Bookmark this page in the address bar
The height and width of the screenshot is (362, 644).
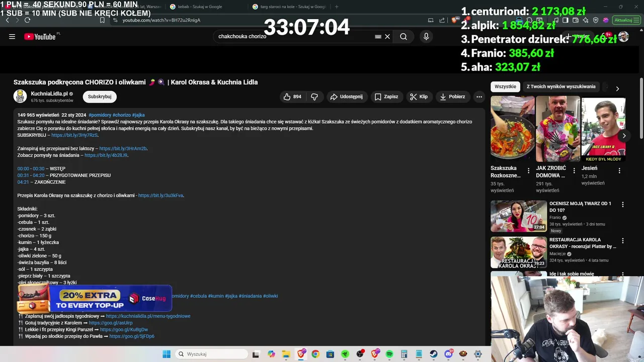coord(102,20)
